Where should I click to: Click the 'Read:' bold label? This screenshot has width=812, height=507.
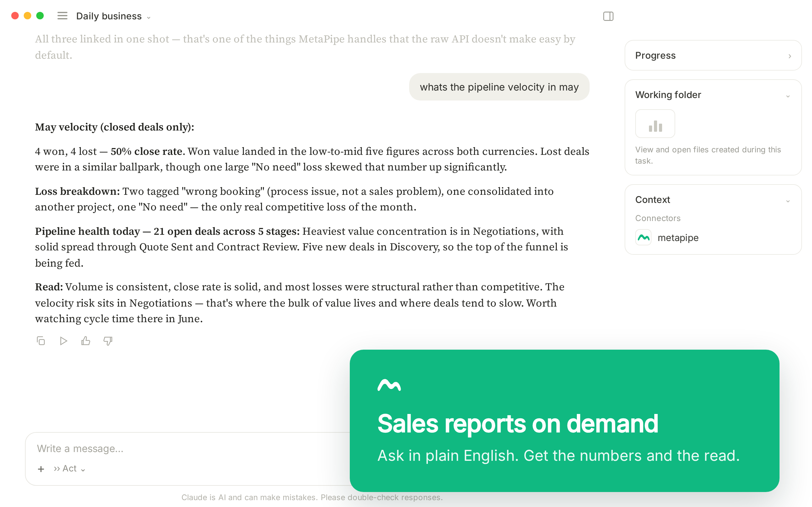pyautogui.click(x=49, y=287)
